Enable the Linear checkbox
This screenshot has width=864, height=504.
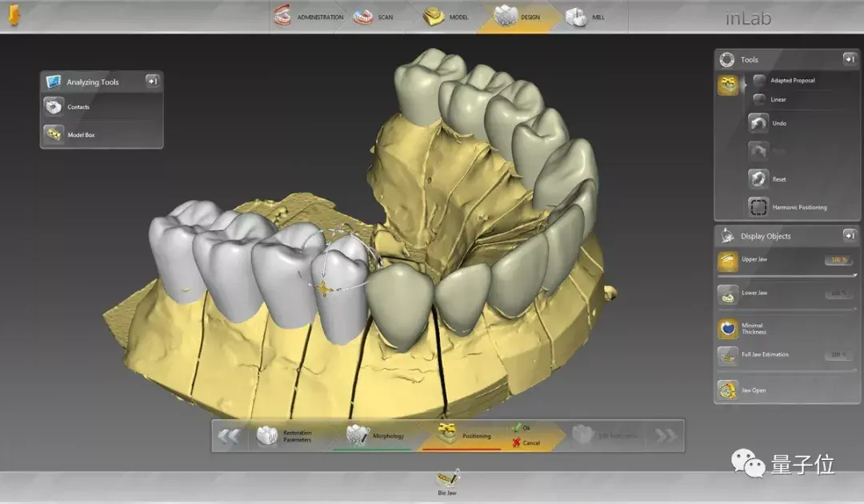click(759, 99)
